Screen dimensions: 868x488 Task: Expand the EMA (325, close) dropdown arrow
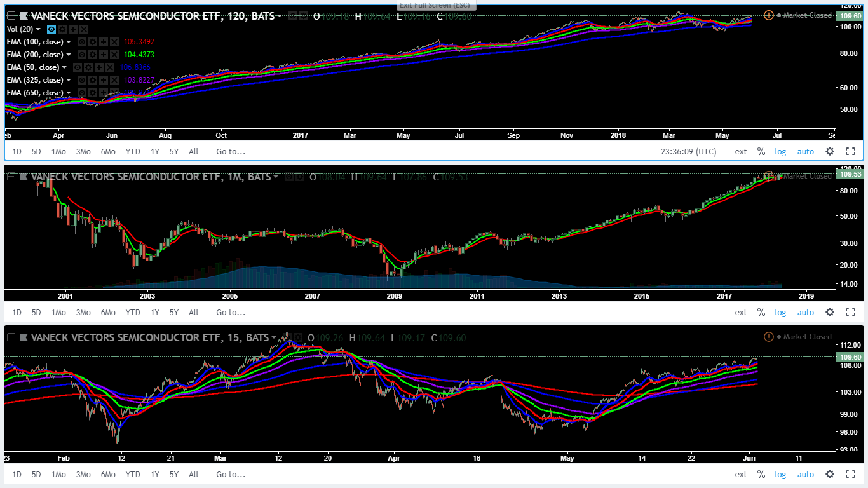(x=69, y=80)
